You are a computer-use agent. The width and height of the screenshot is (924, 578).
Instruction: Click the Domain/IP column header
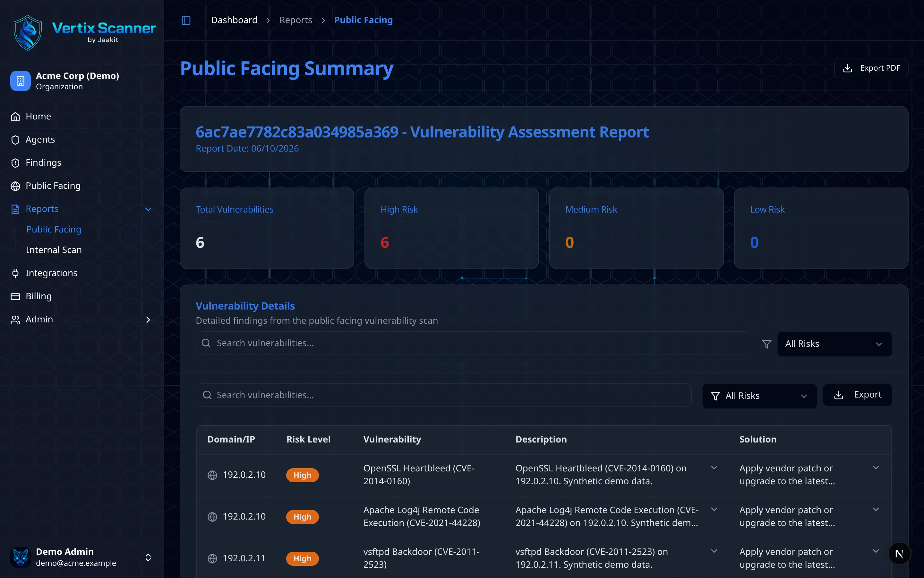pos(231,440)
